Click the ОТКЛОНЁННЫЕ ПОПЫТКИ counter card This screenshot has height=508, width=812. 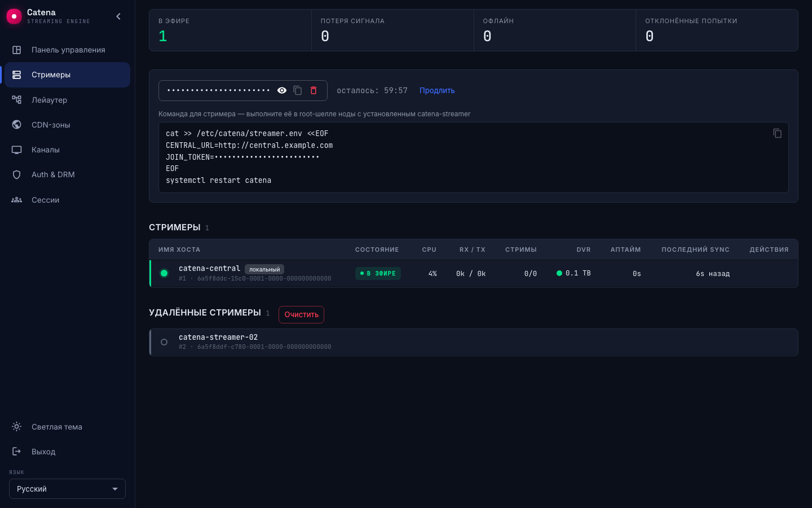pos(717,30)
